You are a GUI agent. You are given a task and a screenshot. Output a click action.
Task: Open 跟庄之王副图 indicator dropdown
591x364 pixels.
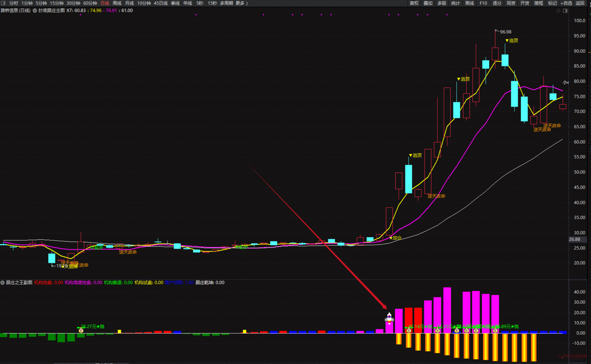[x=3, y=283]
